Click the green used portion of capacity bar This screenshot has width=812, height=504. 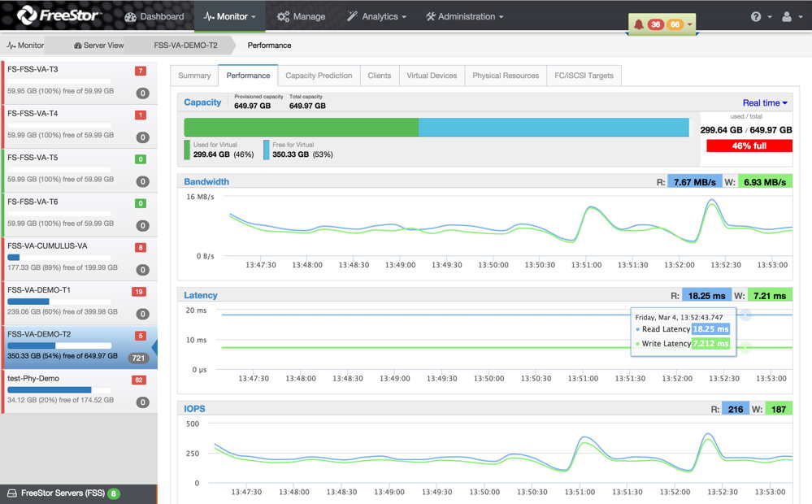(302, 128)
